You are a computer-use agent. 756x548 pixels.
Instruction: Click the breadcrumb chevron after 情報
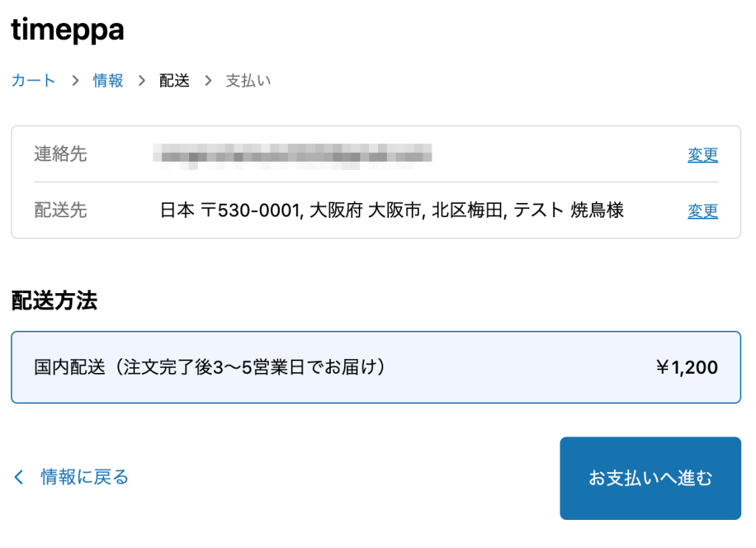[140, 81]
